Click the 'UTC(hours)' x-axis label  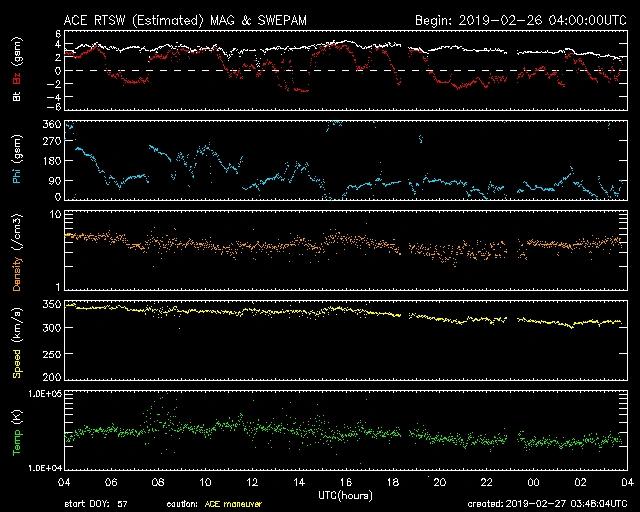(345, 496)
